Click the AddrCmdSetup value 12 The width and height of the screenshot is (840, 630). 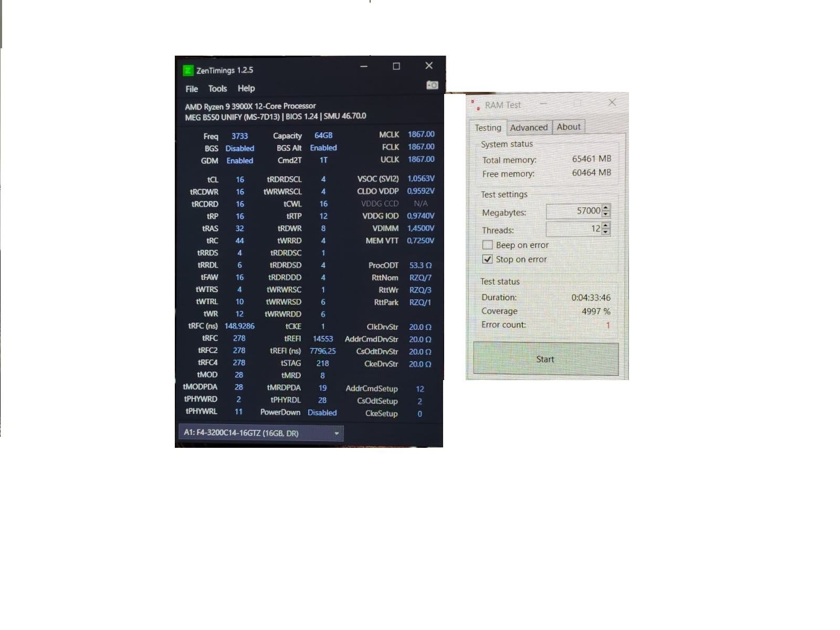tap(420, 389)
